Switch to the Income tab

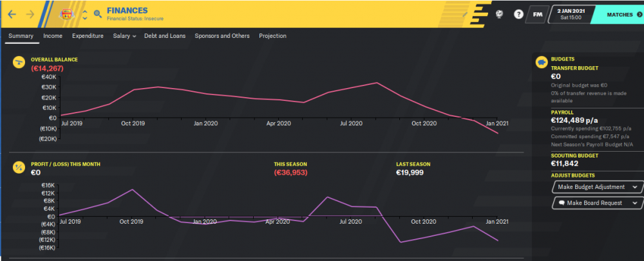tap(53, 36)
